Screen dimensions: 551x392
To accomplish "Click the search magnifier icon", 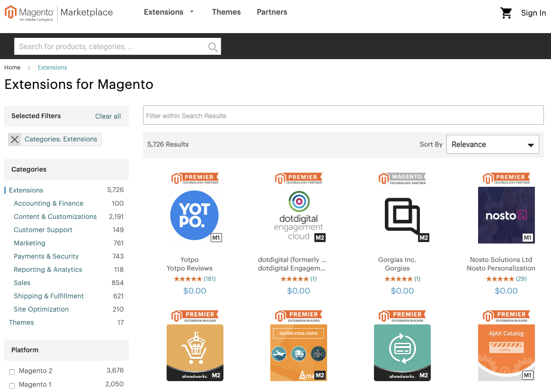I will (213, 47).
